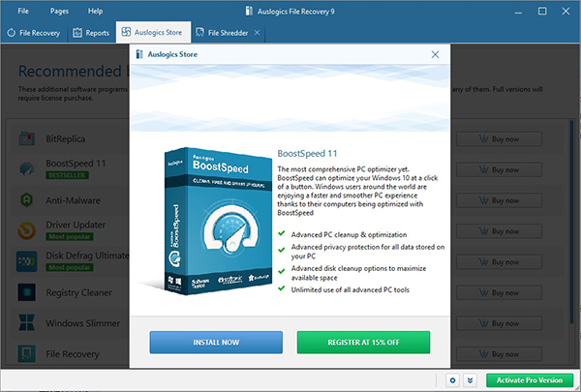The width and height of the screenshot is (581, 392).
Task: Click Buy now for Disk Defrag Ultimate
Action: click(499, 262)
